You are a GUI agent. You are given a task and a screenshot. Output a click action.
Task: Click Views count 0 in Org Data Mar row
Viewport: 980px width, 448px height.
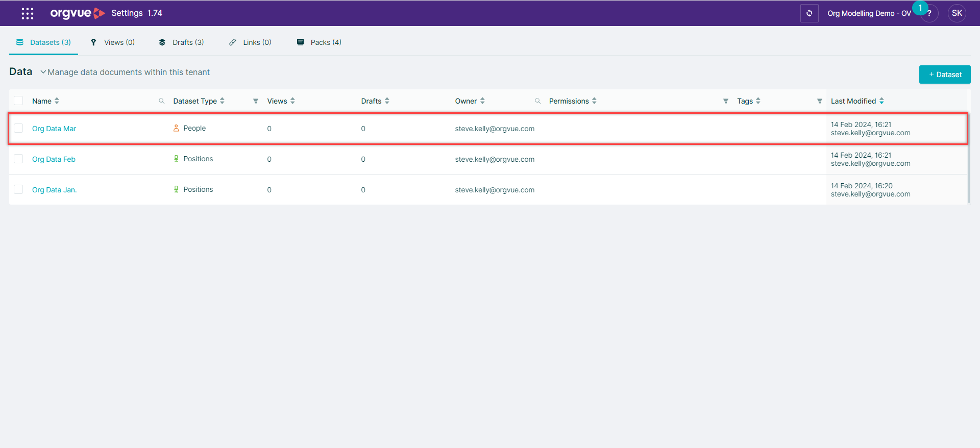[x=269, y=129]
